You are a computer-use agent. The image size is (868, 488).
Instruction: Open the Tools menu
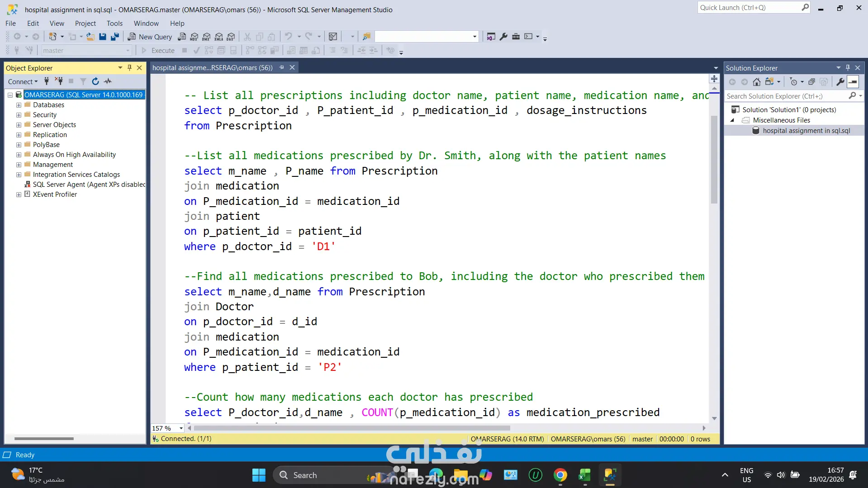[x=114, y=23]
